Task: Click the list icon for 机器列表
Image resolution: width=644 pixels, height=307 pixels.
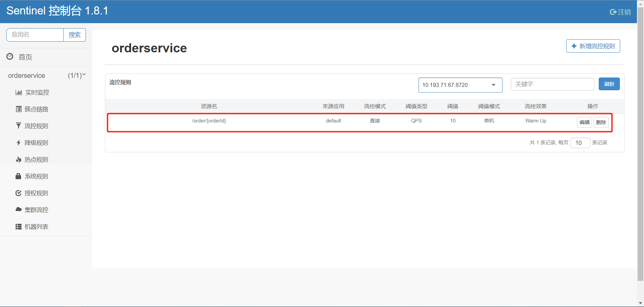Action: click(x=18, y=226)
